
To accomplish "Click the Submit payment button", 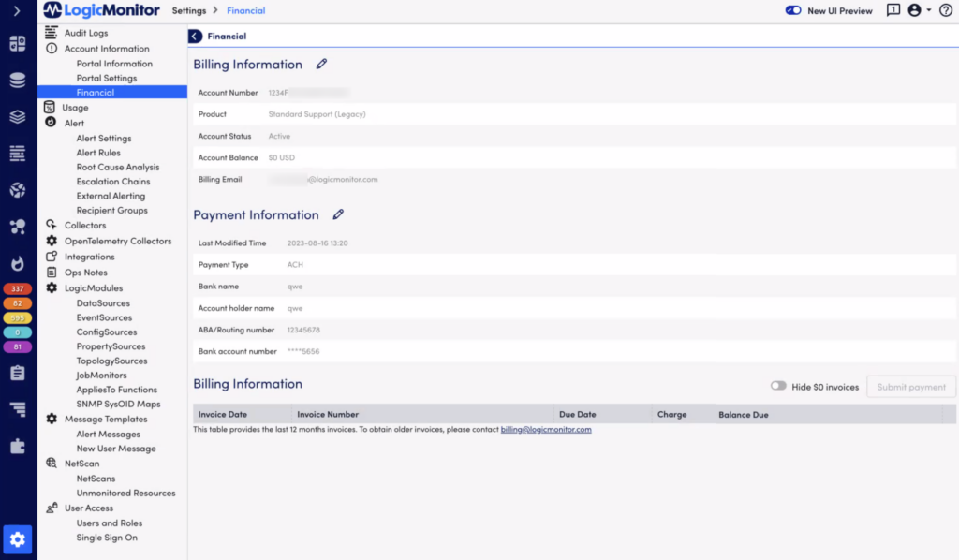I will click(910, 387).
